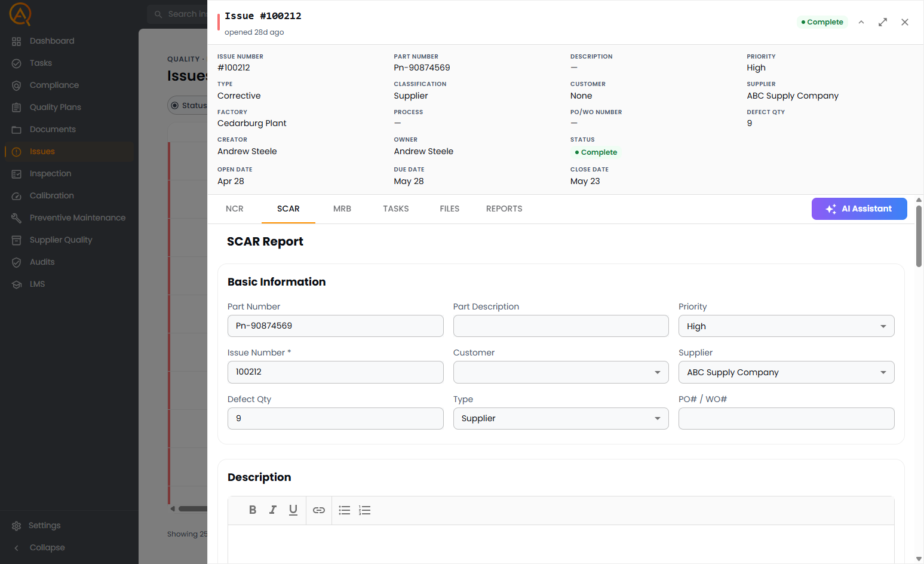Click the search magnifier icon
The height and width of the screenshot is (564, 924).
pyautogui.click(x=158, y=14)
